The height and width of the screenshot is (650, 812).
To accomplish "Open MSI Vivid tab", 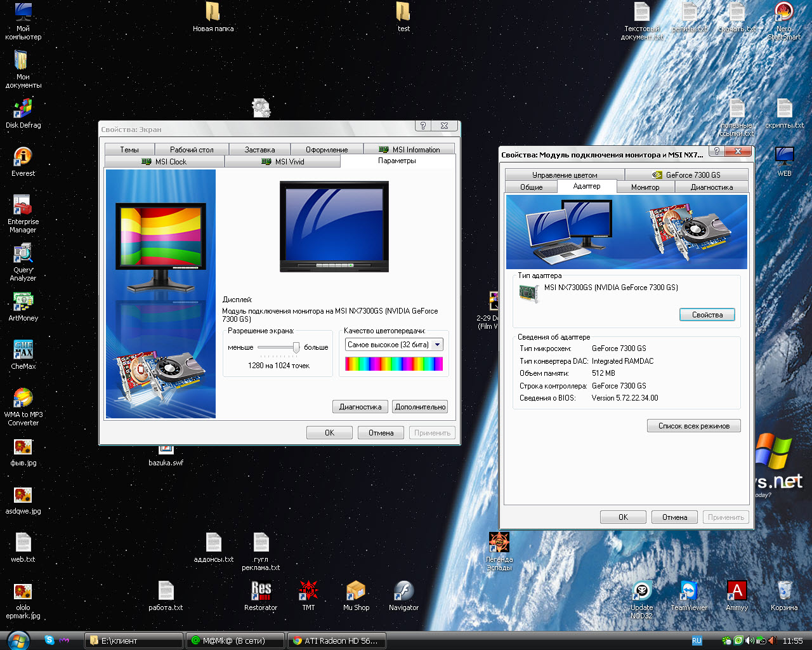I will point(282,162).
